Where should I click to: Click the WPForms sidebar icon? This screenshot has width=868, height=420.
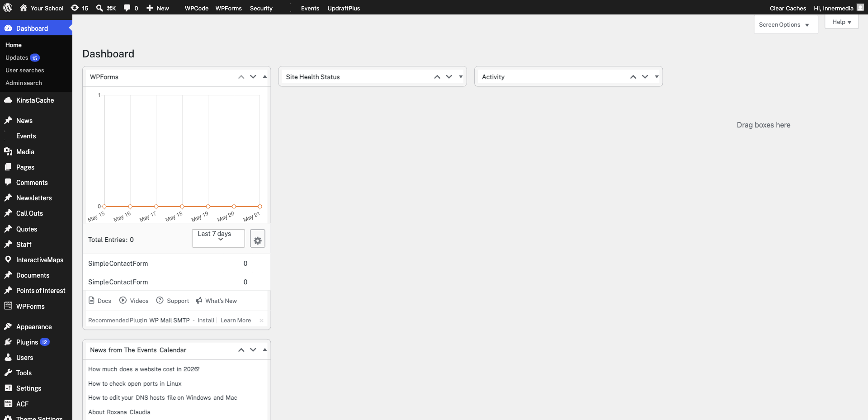coord(8,306)
